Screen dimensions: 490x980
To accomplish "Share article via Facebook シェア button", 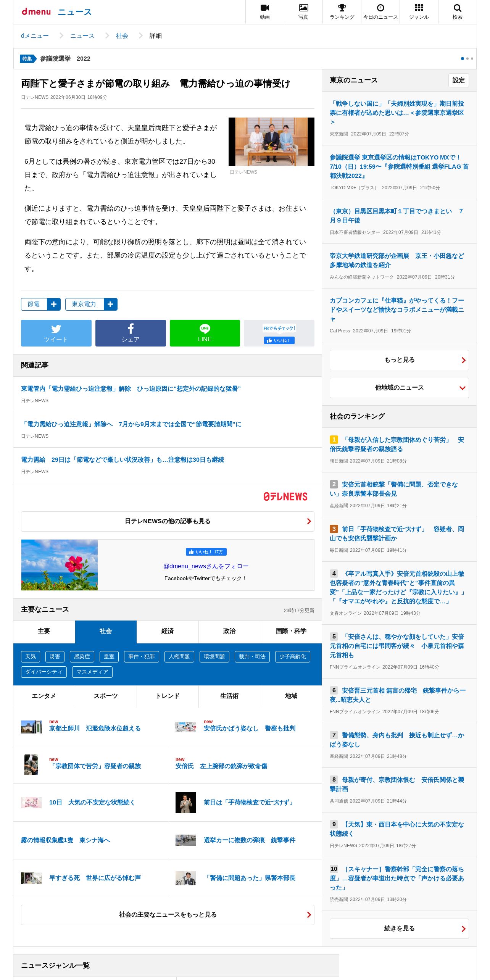I will [131, 333].
